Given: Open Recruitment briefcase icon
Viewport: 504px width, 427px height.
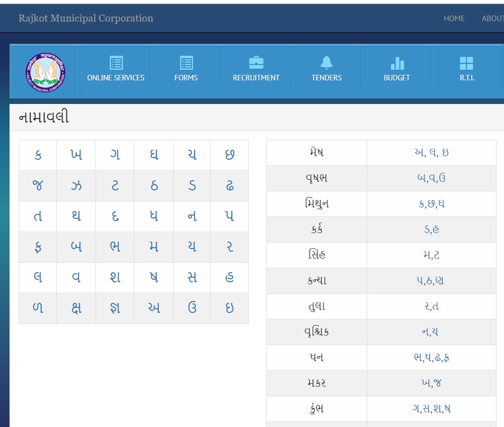Looking at the screenshot, I should pos(256,63).
